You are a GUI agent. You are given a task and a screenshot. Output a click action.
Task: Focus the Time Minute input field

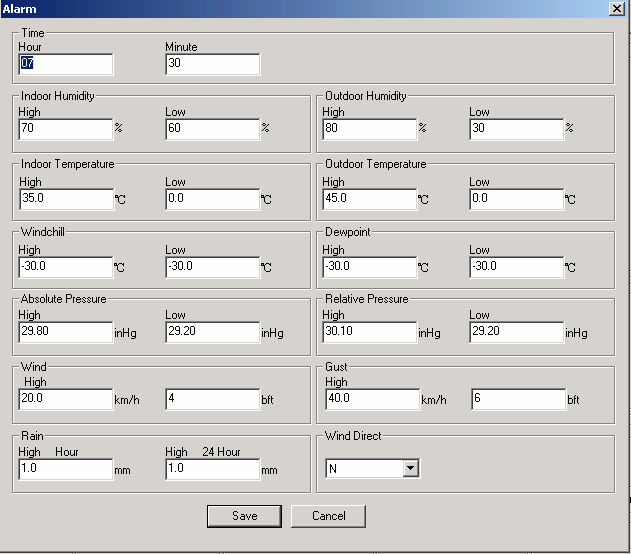tap(213, 64)
